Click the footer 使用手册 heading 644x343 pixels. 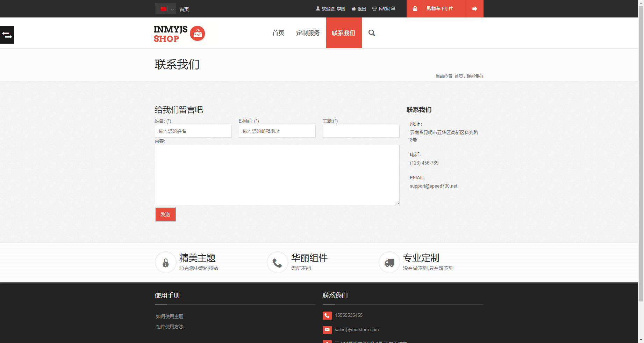167,295
